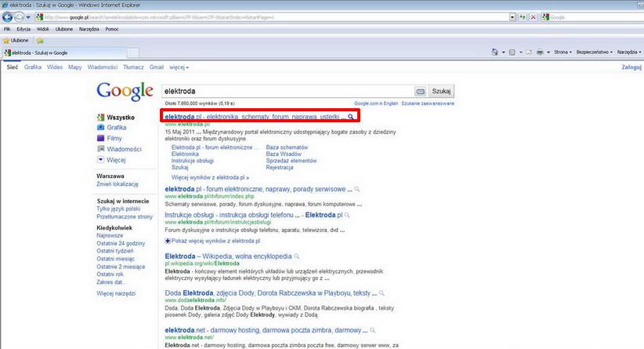Open the Tłumacz link in the top navigation
This screenshot has height=349, width=644.
133,67
